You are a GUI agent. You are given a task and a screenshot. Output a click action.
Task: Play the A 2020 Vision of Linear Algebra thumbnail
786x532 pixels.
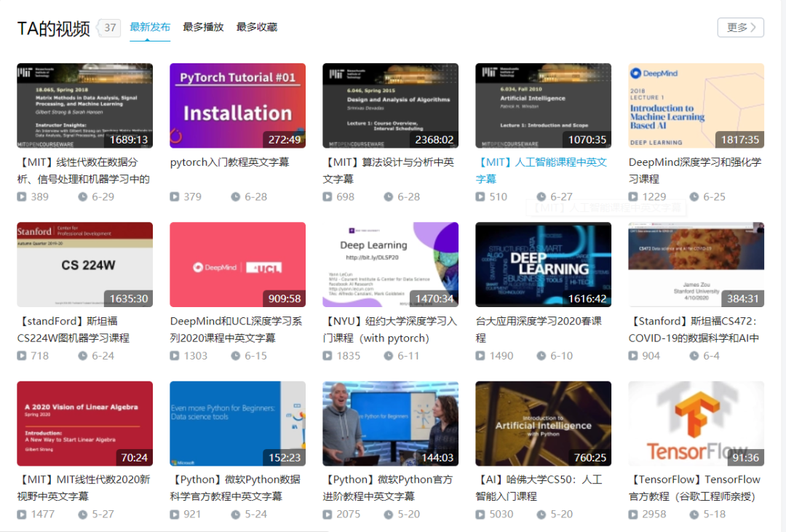click(x=84, y=423)
